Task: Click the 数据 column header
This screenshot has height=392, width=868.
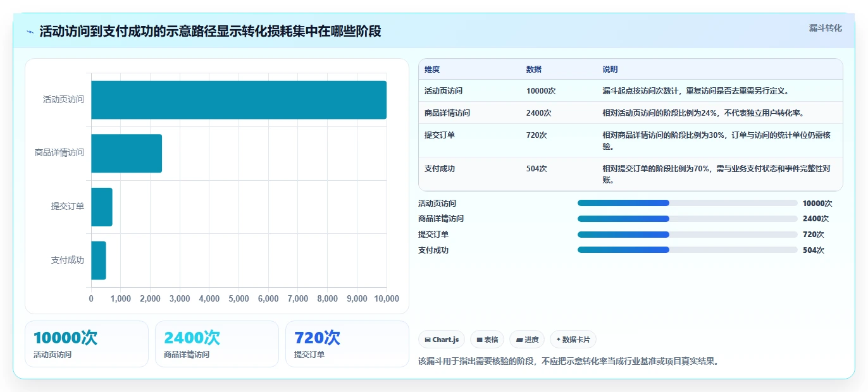Action: (x=534, y=70)
